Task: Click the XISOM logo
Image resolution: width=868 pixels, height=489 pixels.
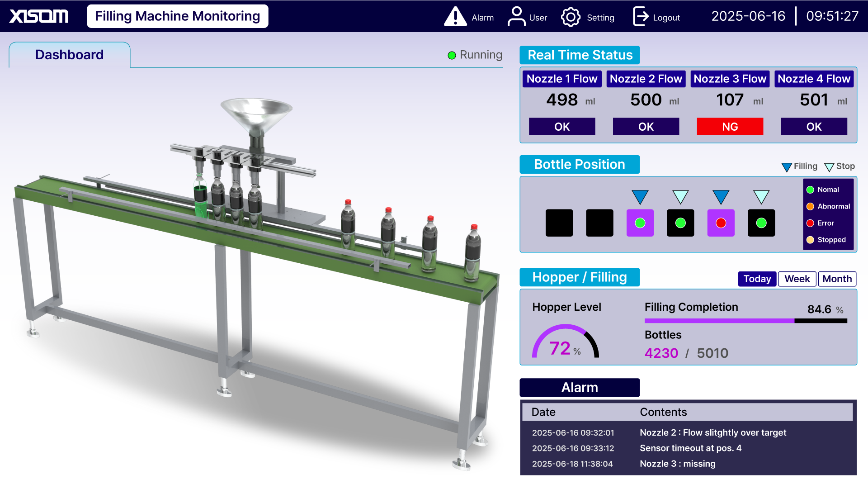Action: 38,15
